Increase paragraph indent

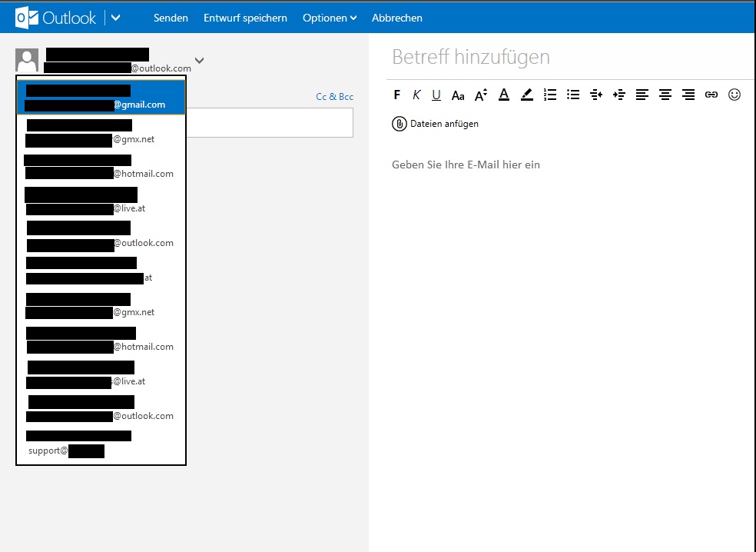click(x=619, y=95)
